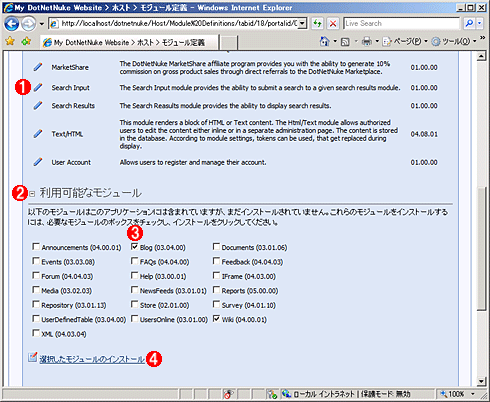Tick the Help module checkbox

(134, 275)
